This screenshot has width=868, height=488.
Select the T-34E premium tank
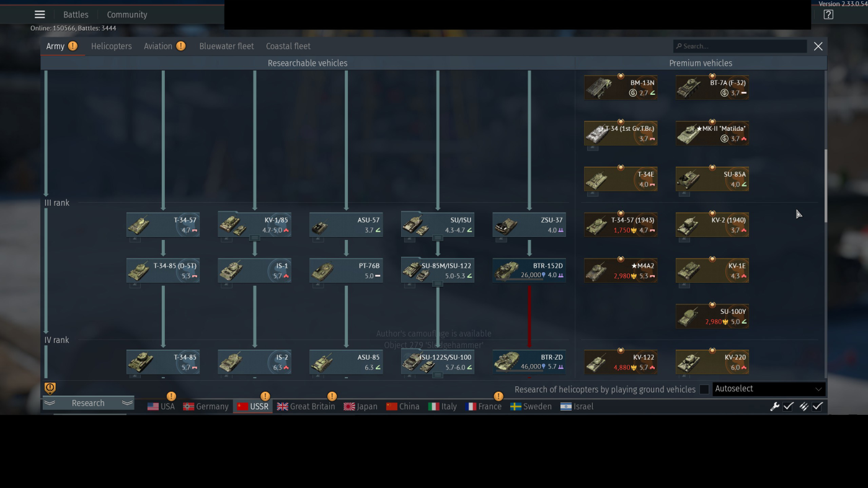tap(621, 179)
